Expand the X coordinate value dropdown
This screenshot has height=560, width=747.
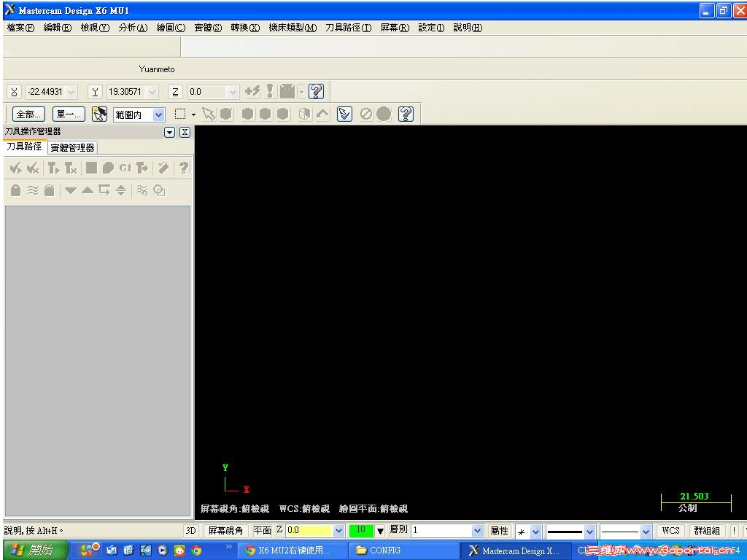point(71,92)
